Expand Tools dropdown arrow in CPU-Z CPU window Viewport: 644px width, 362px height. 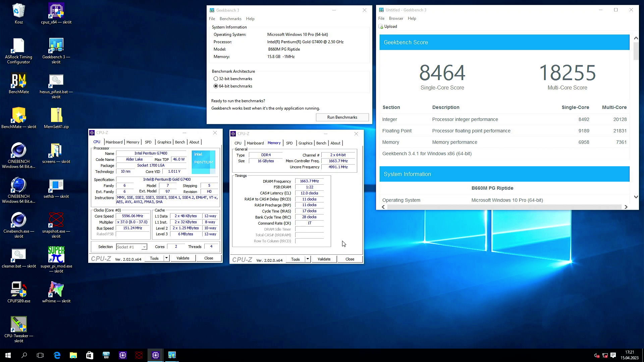click(x=166, y=258)
